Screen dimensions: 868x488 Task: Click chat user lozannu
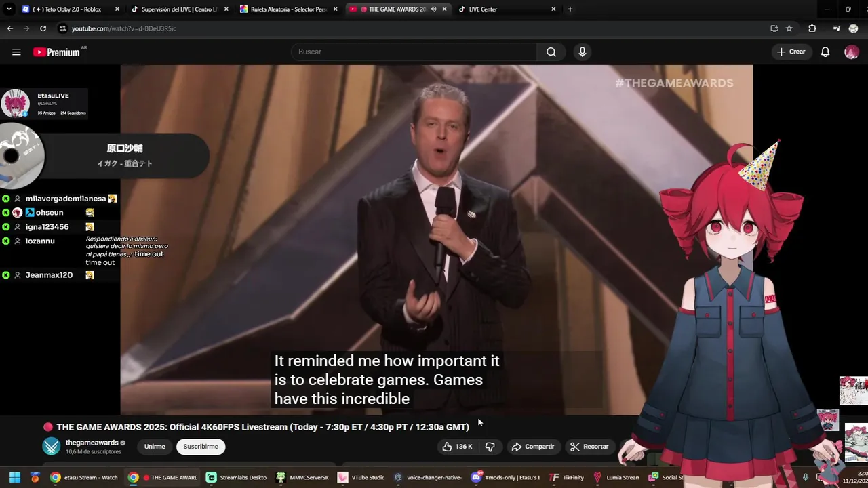pos(40,241)
